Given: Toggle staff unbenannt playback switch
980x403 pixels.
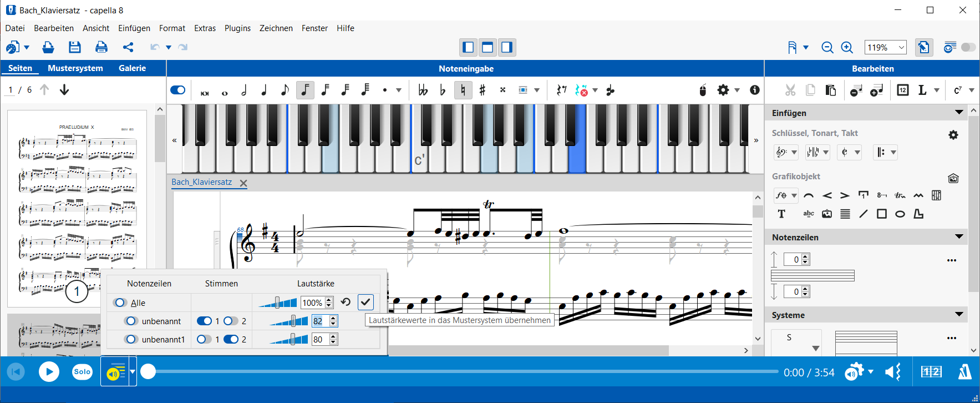Looking at the screenshot, I should point(131,321).
